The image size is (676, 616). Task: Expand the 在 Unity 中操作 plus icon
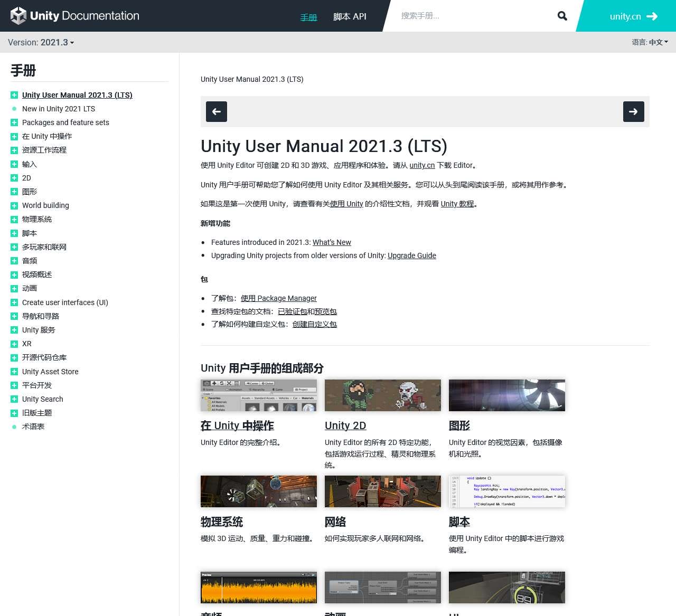click(x=14, y=136)
